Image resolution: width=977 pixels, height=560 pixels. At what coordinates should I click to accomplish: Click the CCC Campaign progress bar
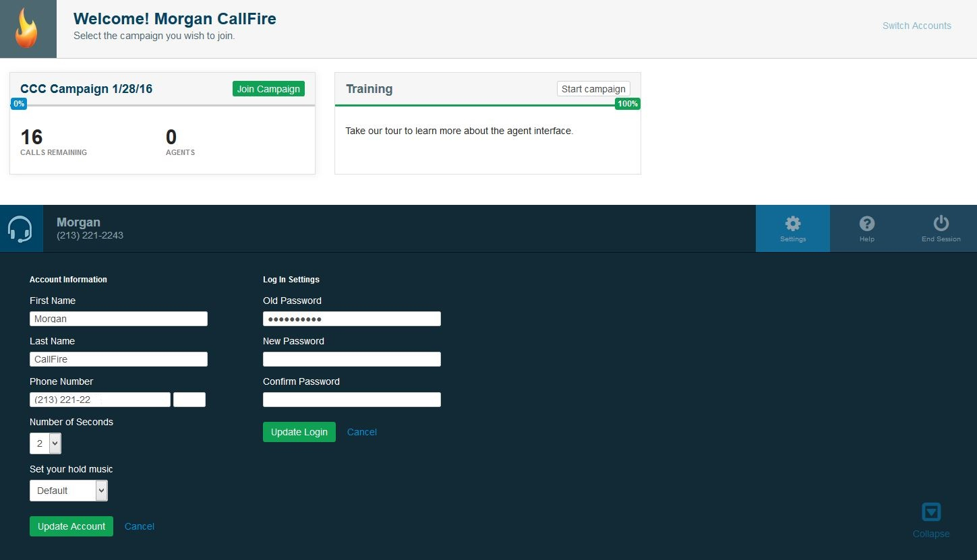pyautogui.click(x=162, y=105)
